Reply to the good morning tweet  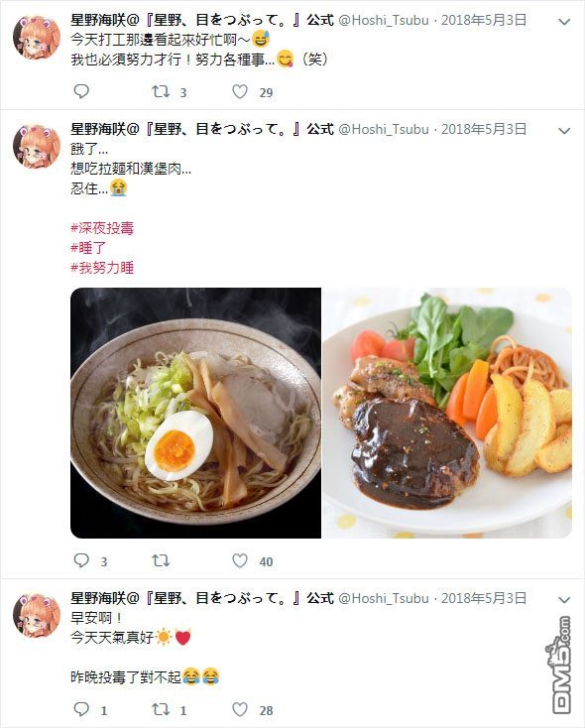(81, 709)
